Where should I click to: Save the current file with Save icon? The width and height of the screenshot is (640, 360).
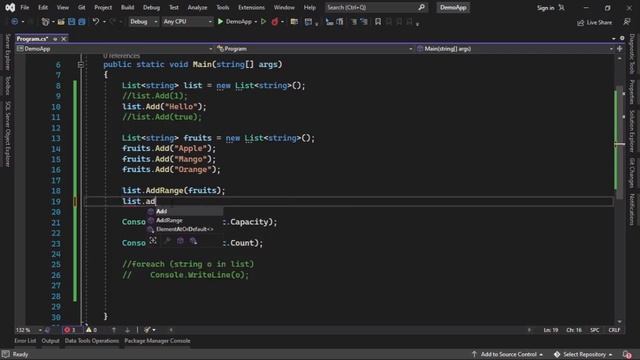(x=71, y=22)
